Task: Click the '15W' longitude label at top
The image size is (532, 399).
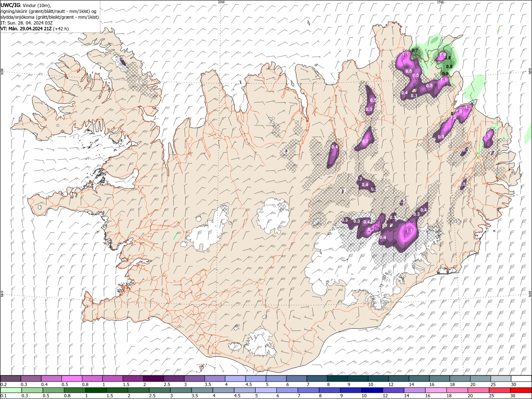Action: tap(440, 2)
